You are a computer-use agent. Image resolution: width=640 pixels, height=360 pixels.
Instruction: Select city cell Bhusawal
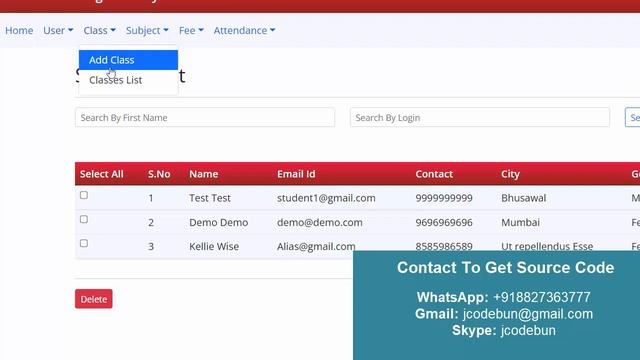(523, 198)
